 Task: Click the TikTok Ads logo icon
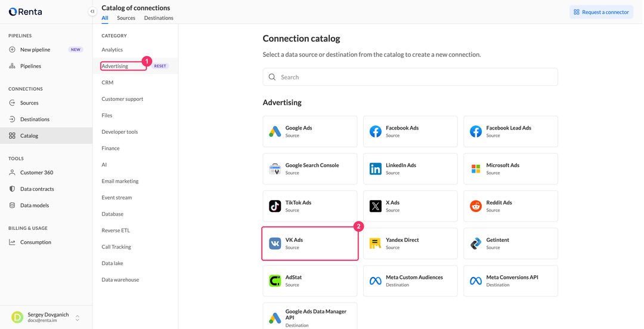(x=275, y=206)
